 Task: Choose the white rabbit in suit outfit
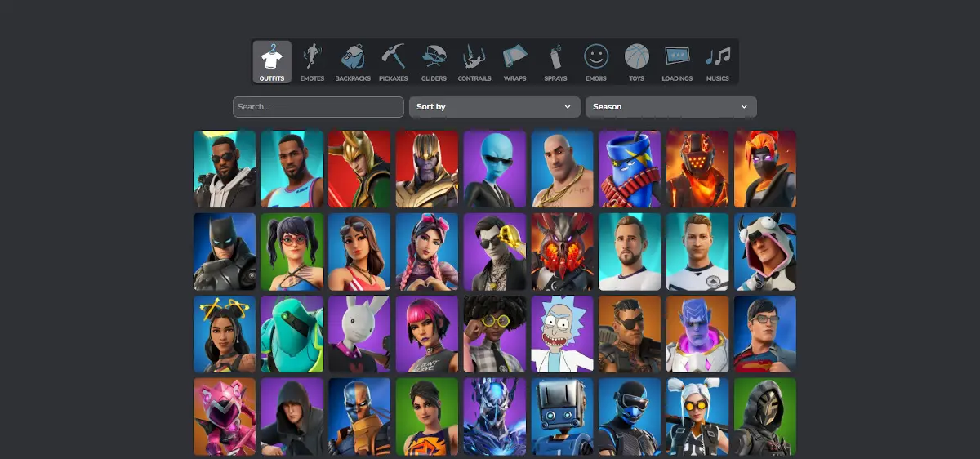tap(359, 334)
